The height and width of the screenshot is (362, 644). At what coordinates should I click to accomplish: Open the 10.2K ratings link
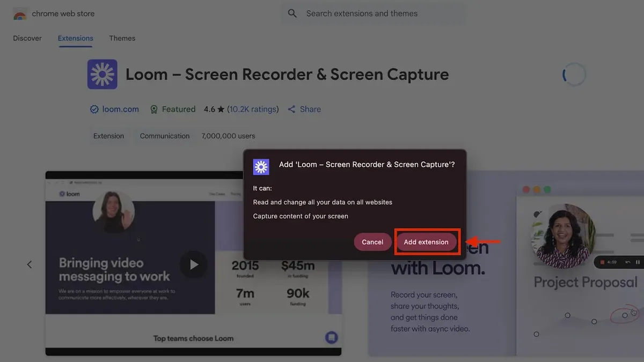click(x=253, y=109)
